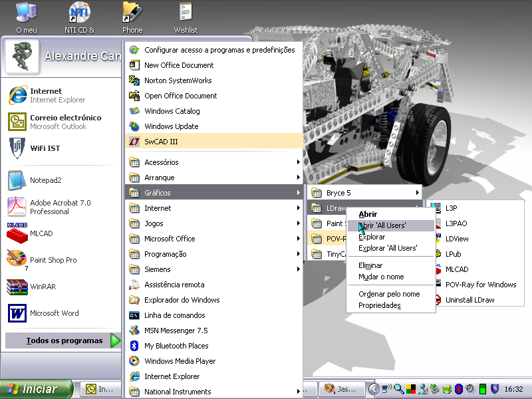Viewport: 532px width, 399px height.
Task: Launch Internet Explorer from pinned list
Action: click(61, 95)
